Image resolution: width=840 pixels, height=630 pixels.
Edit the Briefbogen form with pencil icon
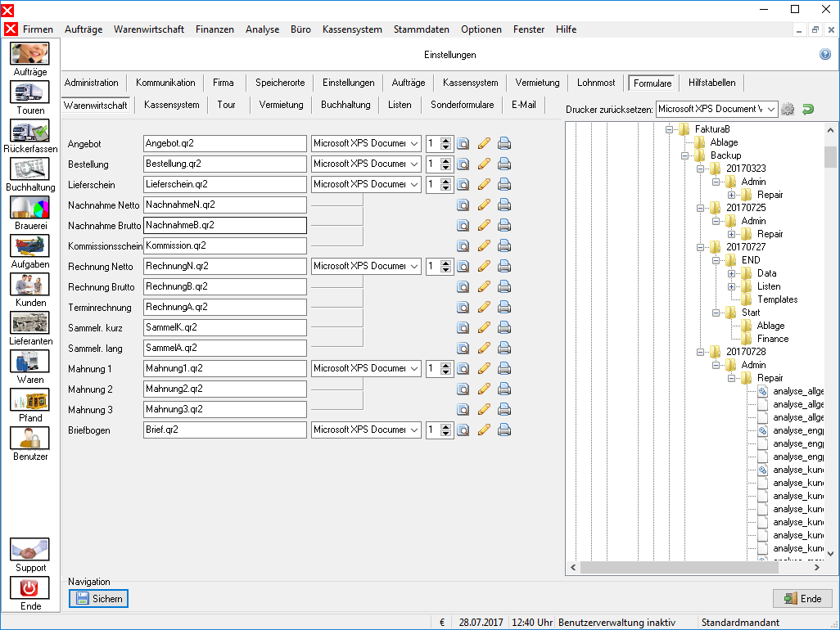(484, 430)
